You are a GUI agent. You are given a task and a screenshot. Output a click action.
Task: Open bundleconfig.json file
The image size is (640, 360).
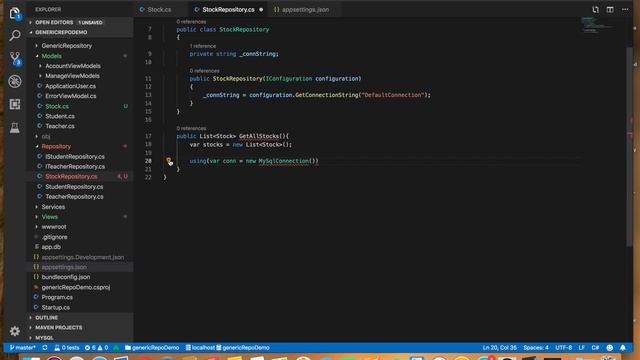[66, 277]
